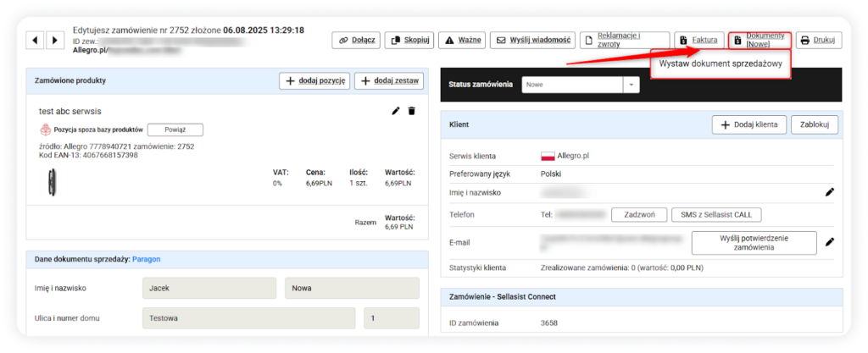Click the pencil icon to edit test abc serwsis
Screen dimensions: 868x353
[x=395, y=111]
